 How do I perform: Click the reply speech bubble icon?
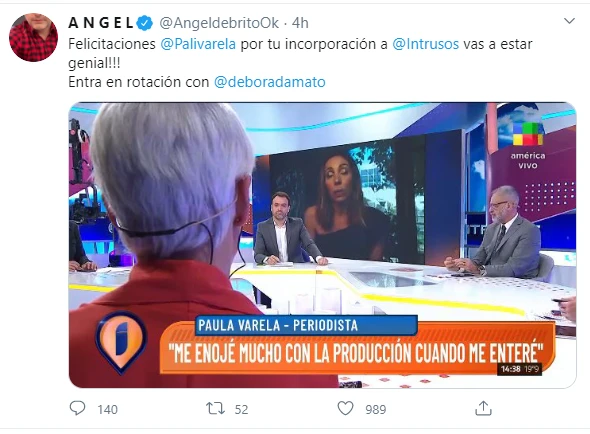[78, 408]
